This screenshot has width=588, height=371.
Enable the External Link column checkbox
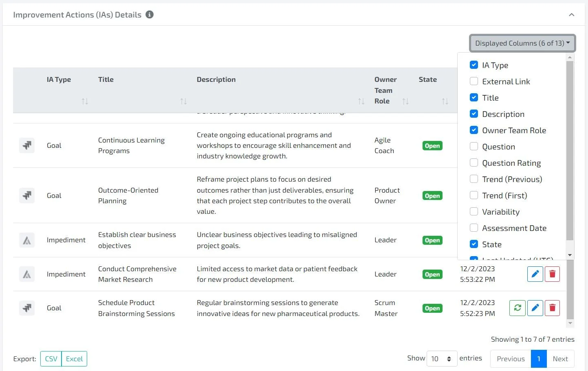point(474,81)
